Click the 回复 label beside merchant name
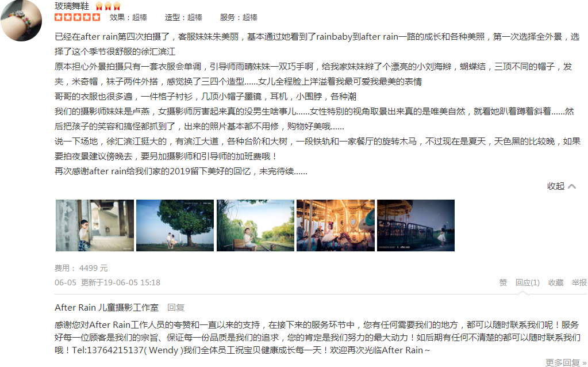Screen dimensions: 588x367 [x=176, y=308]
